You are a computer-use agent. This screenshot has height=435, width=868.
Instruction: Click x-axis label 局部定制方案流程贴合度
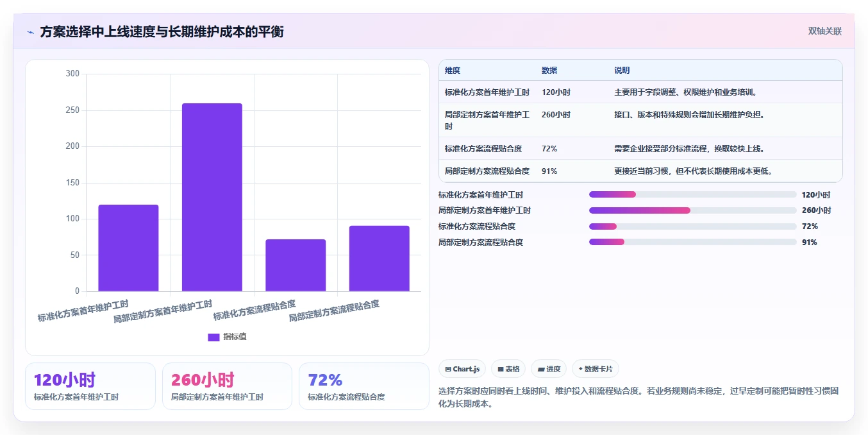pos(334,311)
